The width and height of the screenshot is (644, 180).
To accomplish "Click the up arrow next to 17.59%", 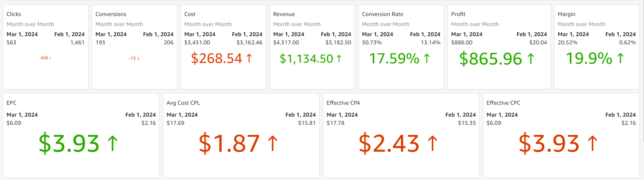I will [427, 59].
